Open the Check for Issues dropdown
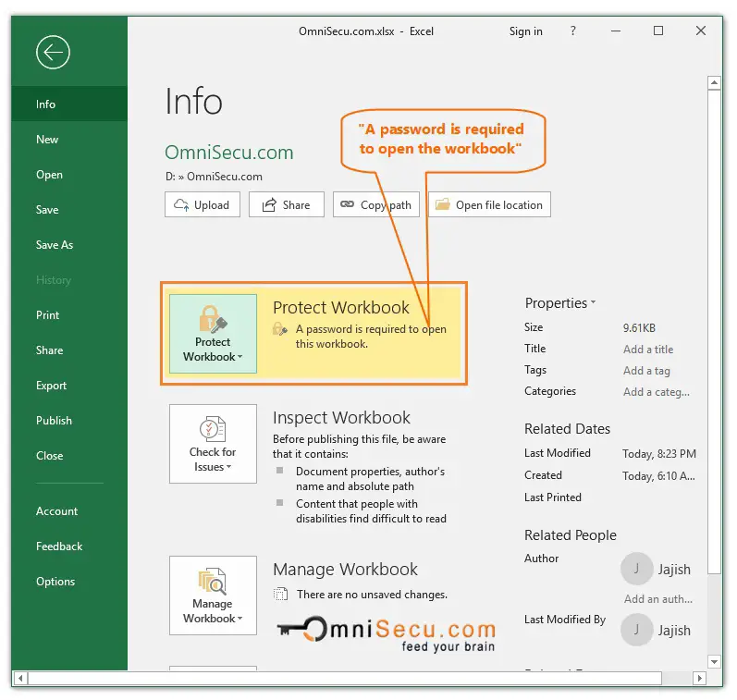Image resolution: width=737 pixels, height=700 pixels. click(213, 444)
